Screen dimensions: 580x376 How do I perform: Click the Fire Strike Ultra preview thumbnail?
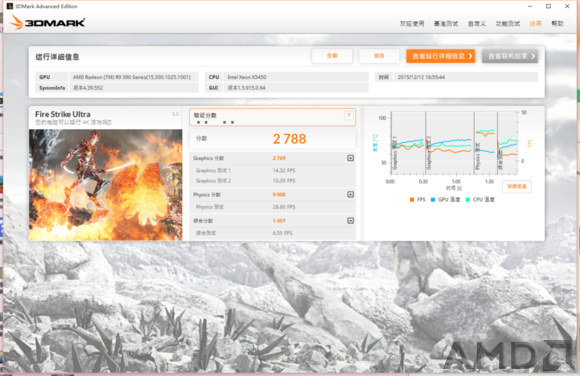click(105, 185)
